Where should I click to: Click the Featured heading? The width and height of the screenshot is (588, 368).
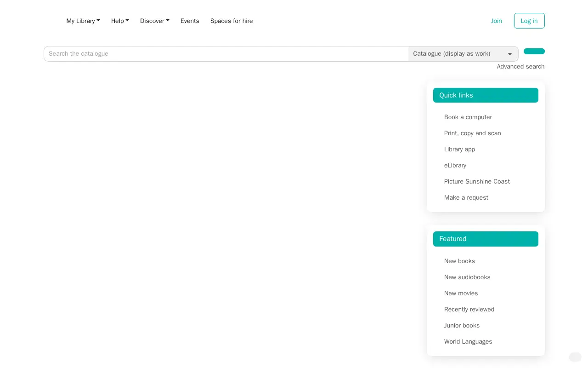point(486,239)
